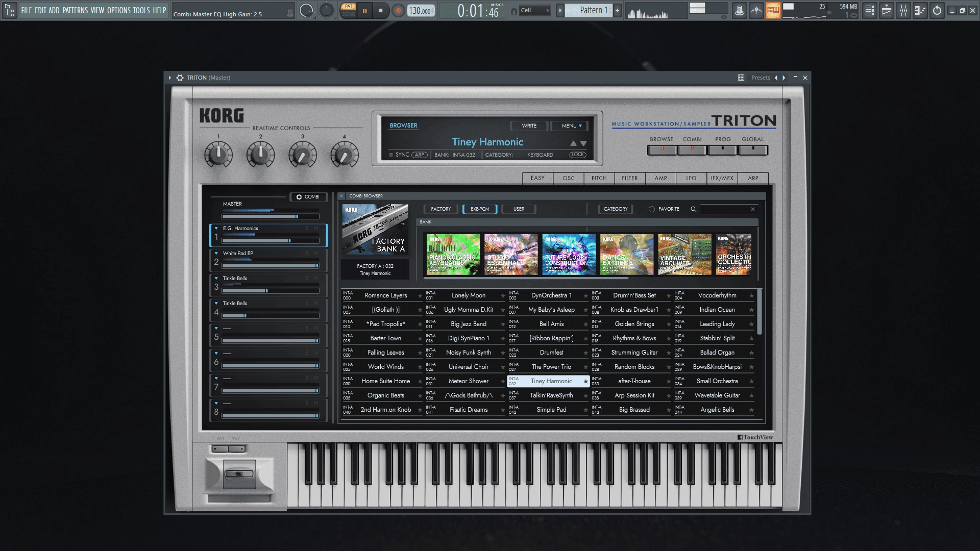
Task: Select the Future Loop Construction bank thumbnail
Action: pyautogui.click(x=569, y=255)
